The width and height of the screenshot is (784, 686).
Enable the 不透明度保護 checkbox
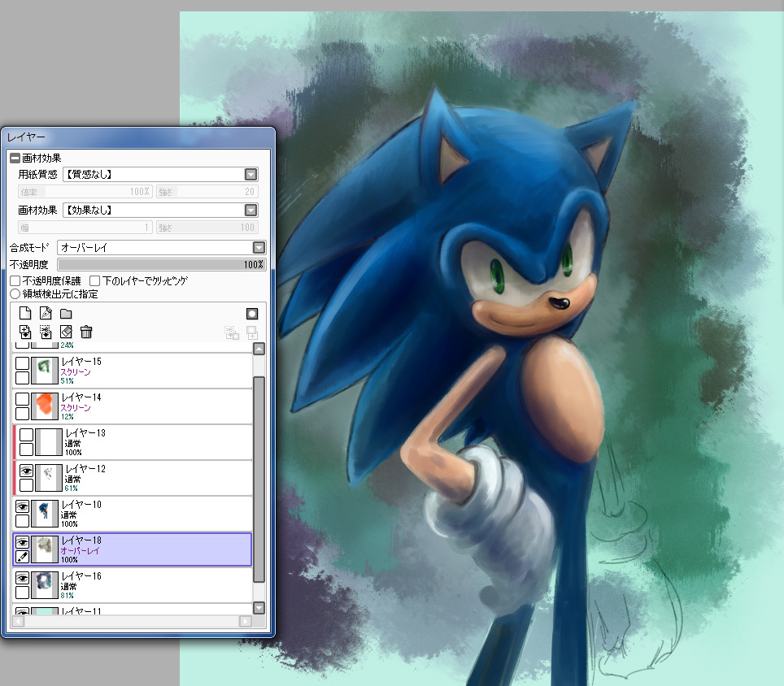pos(15,280)
